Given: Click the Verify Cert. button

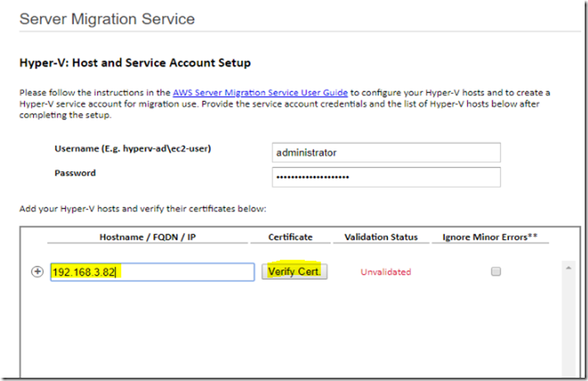Looking at the screenshot, I should tap(294, 272).
